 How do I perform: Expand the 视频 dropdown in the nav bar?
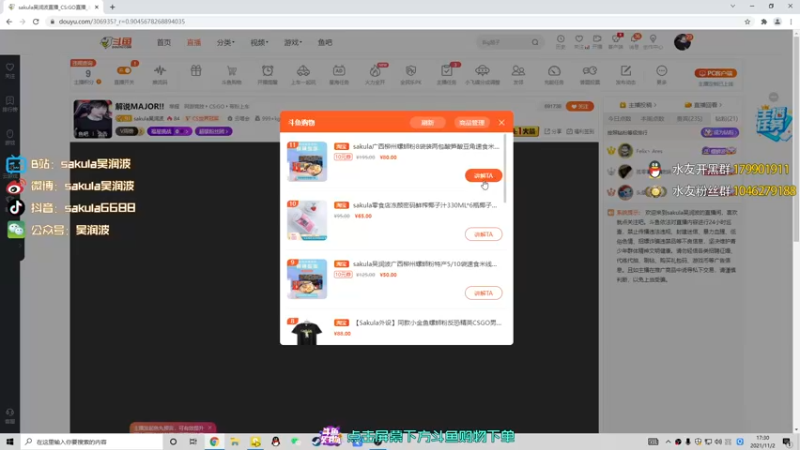[x=259, y=42]
